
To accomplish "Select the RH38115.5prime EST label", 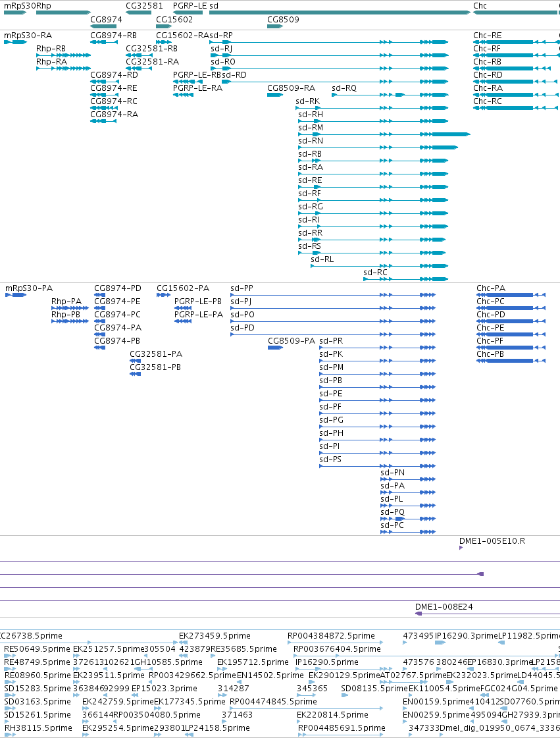I will pos(38,729).
